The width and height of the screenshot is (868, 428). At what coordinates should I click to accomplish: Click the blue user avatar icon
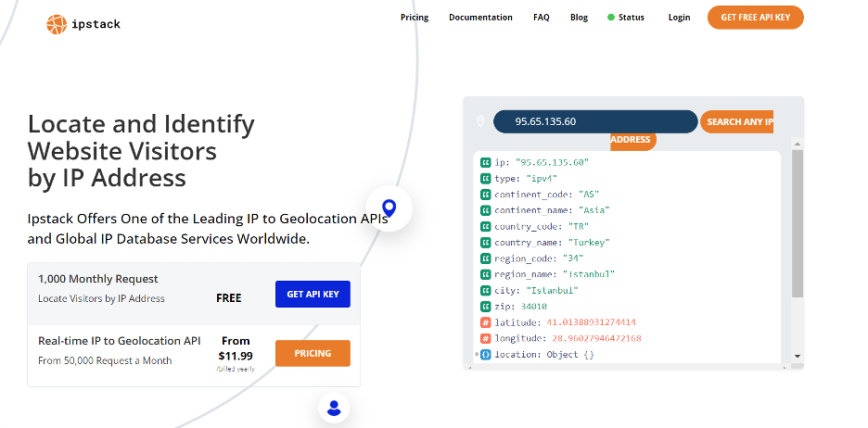(334, 409)
